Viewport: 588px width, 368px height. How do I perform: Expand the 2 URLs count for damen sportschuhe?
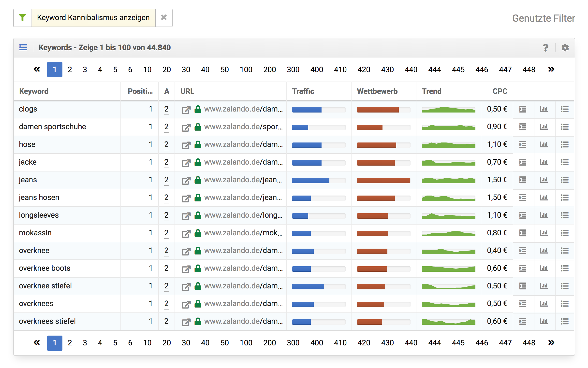coord(166,127)
